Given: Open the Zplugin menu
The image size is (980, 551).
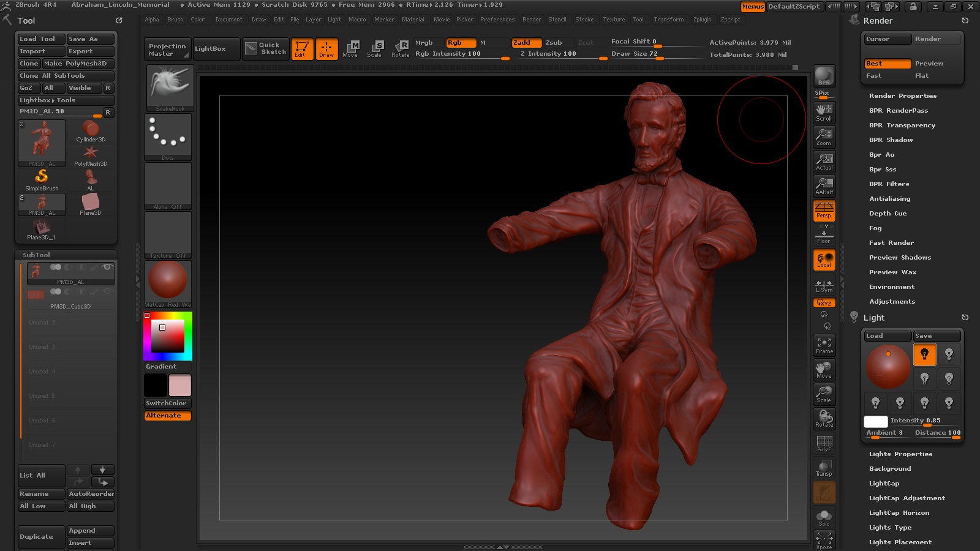Looking at the screenshot, I should pyautogui.click(x=702, y=20).
